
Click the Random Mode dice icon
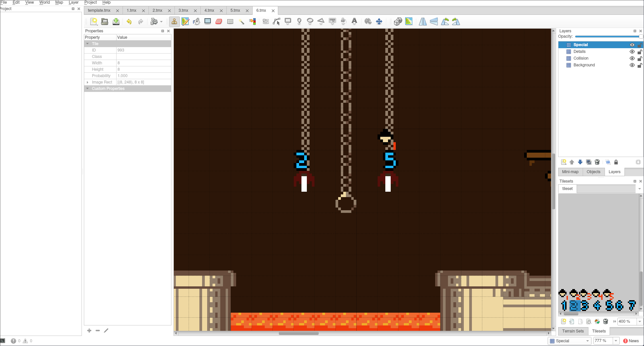(x=398, y=22)
